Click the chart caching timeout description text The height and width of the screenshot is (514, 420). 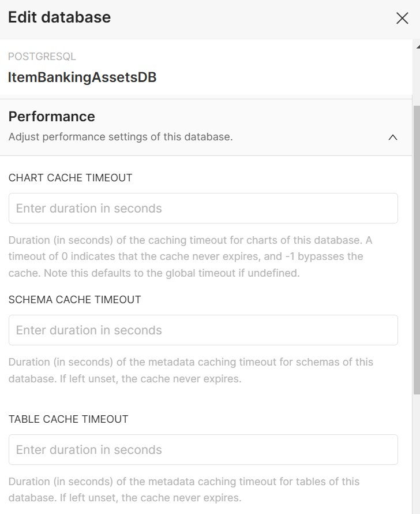(190, 256)
